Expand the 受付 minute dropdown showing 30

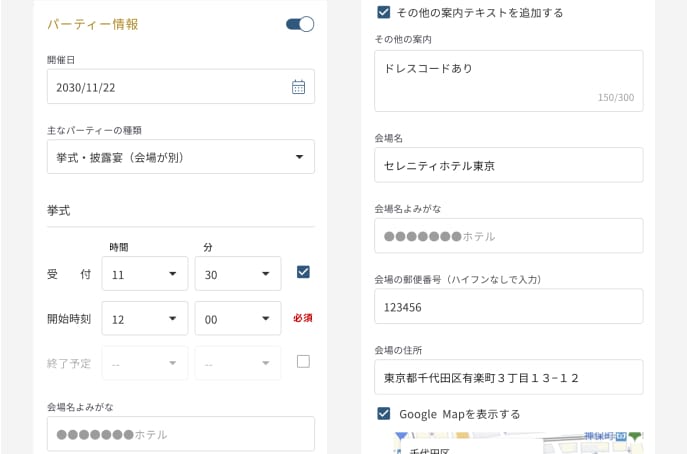click(x=237, y=274)
